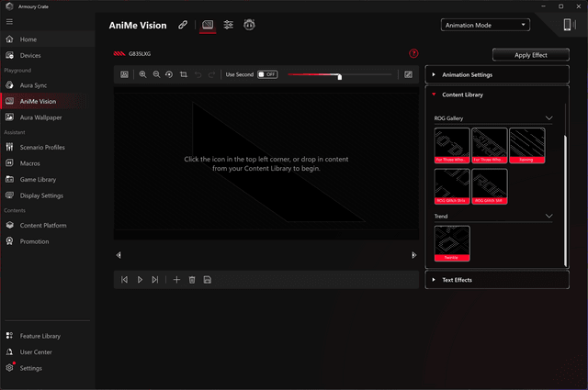588x390 pixels.
Task: Select the second For Those Who thumbnail
Action: pos(490,145)
